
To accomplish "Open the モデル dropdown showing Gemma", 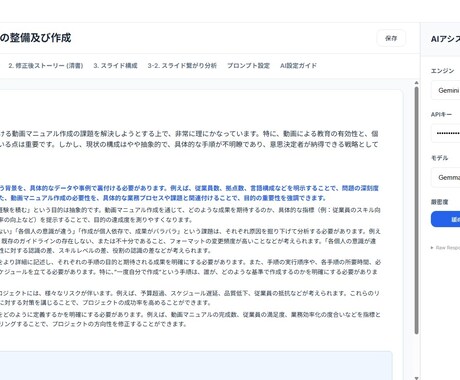I will pos(446,177).
